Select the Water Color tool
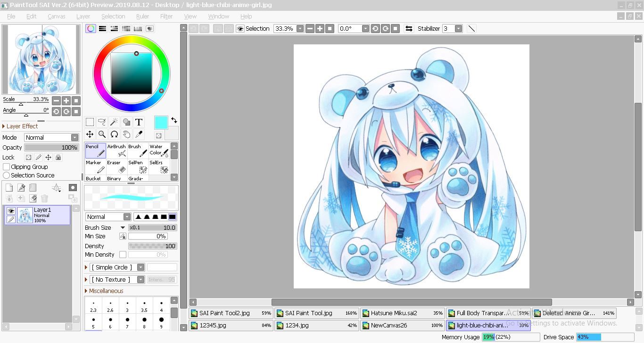Viewport: 644px width, 343px height. pyautogui.click(x=159, y=151)
